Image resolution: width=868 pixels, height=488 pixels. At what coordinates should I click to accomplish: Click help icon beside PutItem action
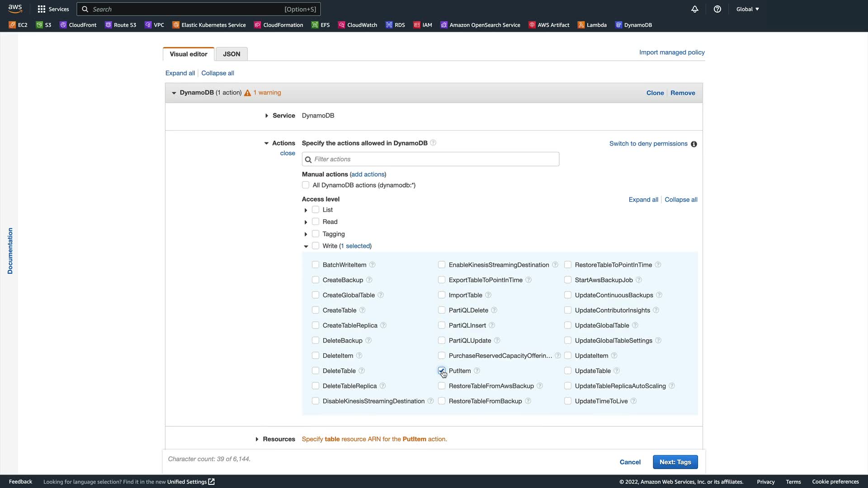point(477,371)
